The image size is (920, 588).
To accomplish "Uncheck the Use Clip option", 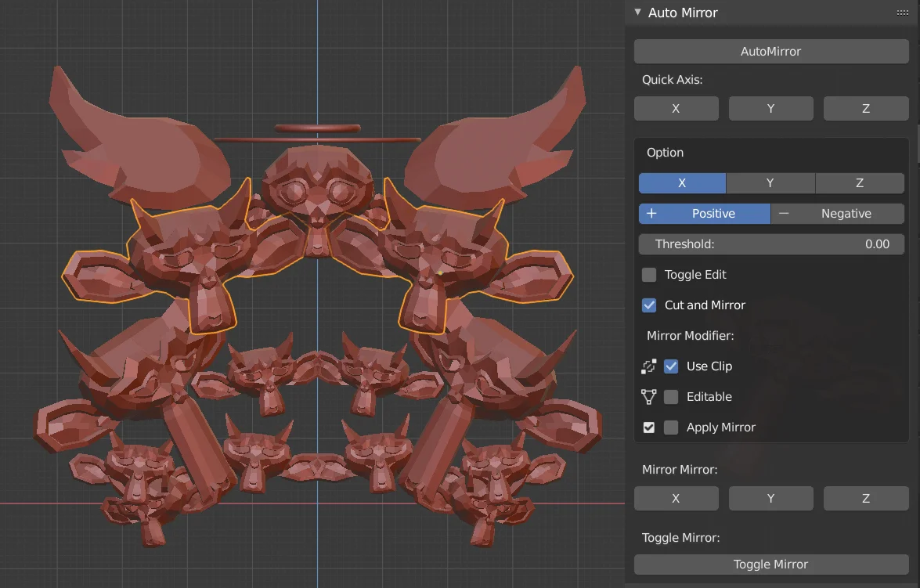I will 671,366.
